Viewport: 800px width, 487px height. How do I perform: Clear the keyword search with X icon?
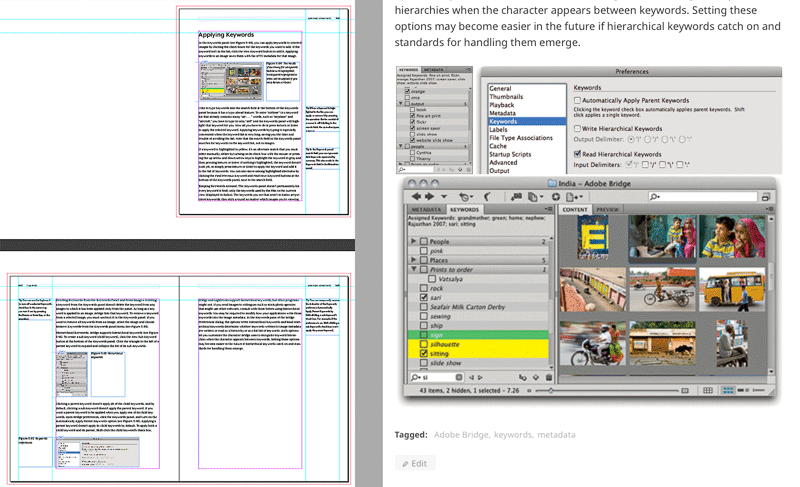pyautogui.click(x=459, y=377)
